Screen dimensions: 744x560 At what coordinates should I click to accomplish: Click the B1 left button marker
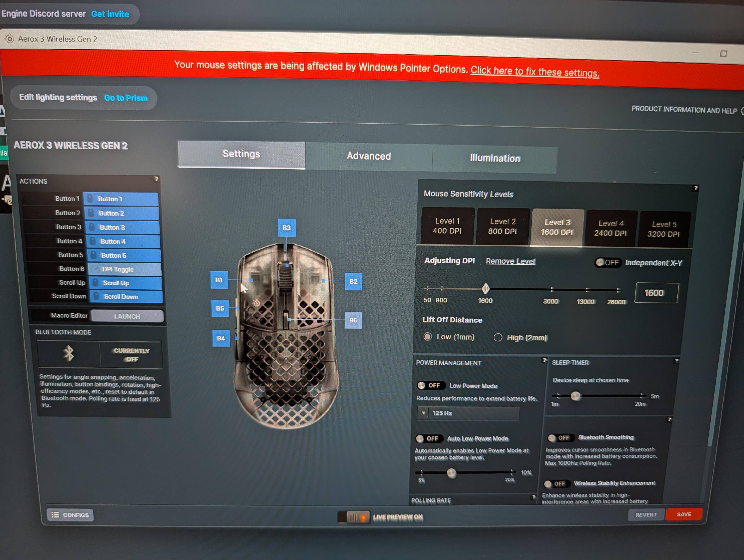(x=219, y=280)
